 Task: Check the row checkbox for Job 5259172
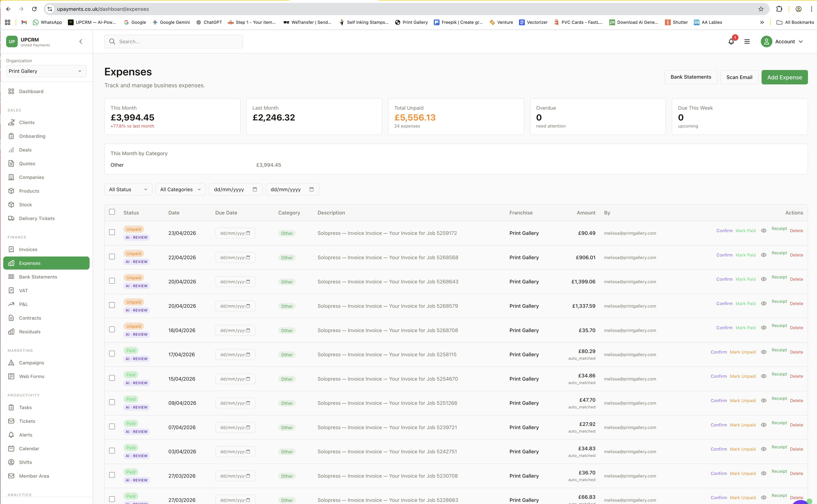(x=112, y=232)
